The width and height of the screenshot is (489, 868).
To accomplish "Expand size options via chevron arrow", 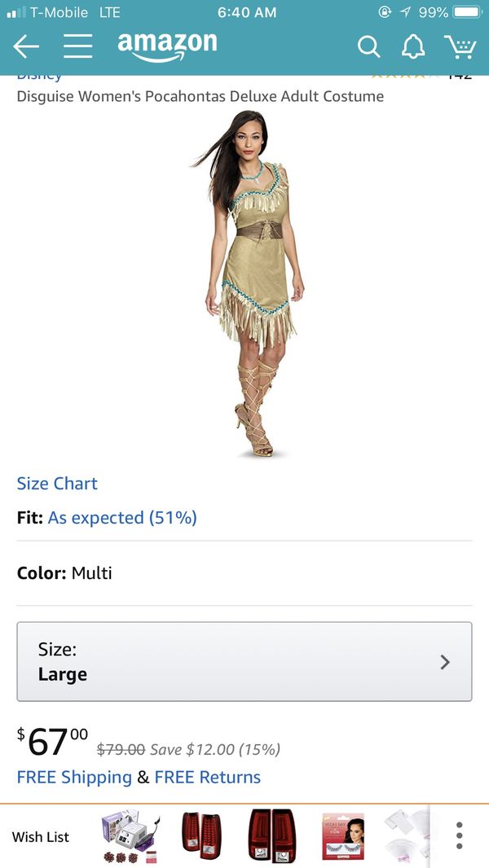I will [x=445, y=662].
